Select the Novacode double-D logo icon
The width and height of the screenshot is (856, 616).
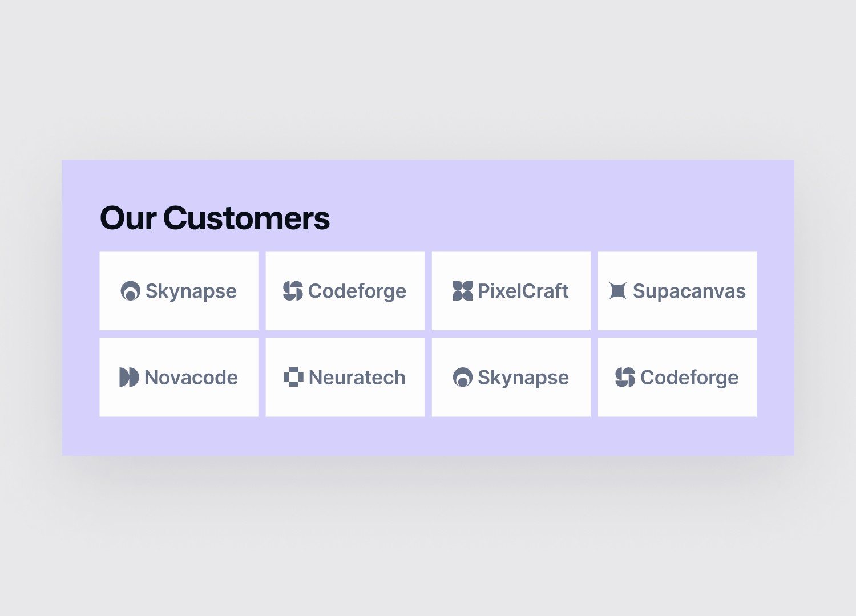click(129, 377)
